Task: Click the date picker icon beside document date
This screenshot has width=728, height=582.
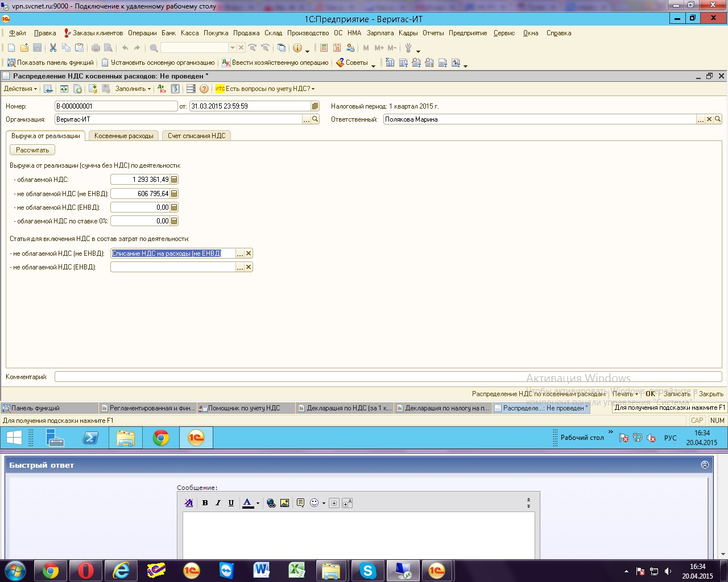Action: tap(315, 106)
